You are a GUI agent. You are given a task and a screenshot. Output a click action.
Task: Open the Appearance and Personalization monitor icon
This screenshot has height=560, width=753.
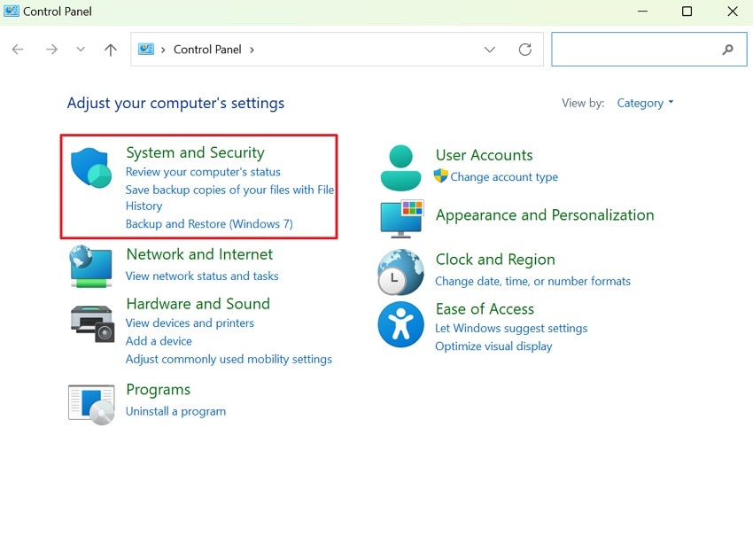pos(401,219)
